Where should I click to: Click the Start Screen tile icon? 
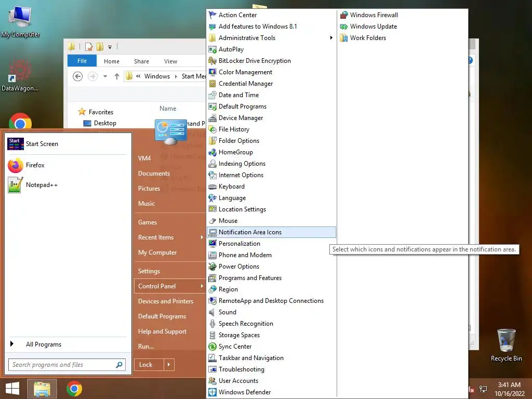click(x=15, y=144)
